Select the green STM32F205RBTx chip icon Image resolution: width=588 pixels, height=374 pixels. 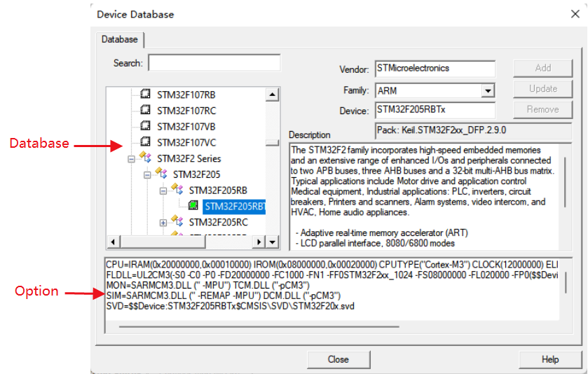click(x=193, y=206)
